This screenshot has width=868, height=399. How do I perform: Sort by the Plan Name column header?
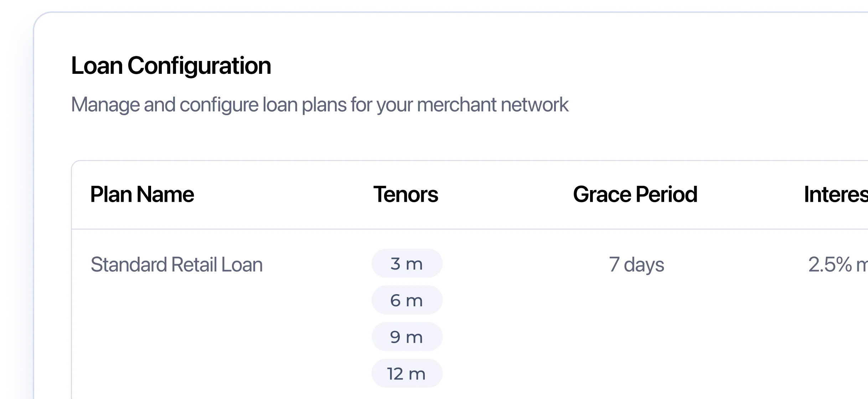point(142,195)
